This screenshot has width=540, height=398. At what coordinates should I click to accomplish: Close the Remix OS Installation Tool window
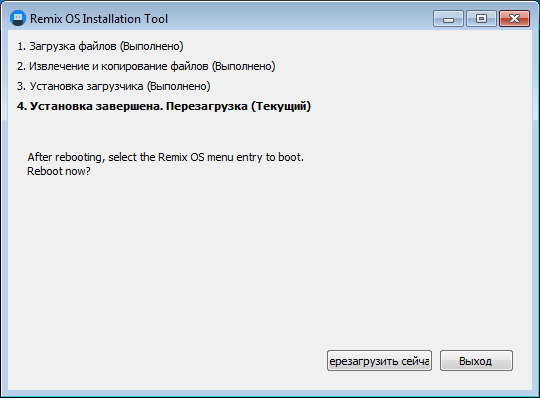(x=514, y=19)
